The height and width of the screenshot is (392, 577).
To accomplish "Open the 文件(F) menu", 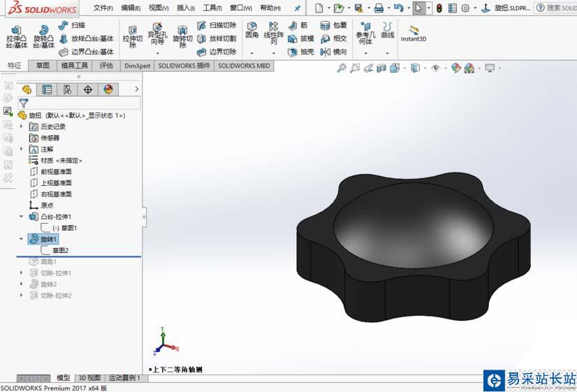I will [103, 8].
